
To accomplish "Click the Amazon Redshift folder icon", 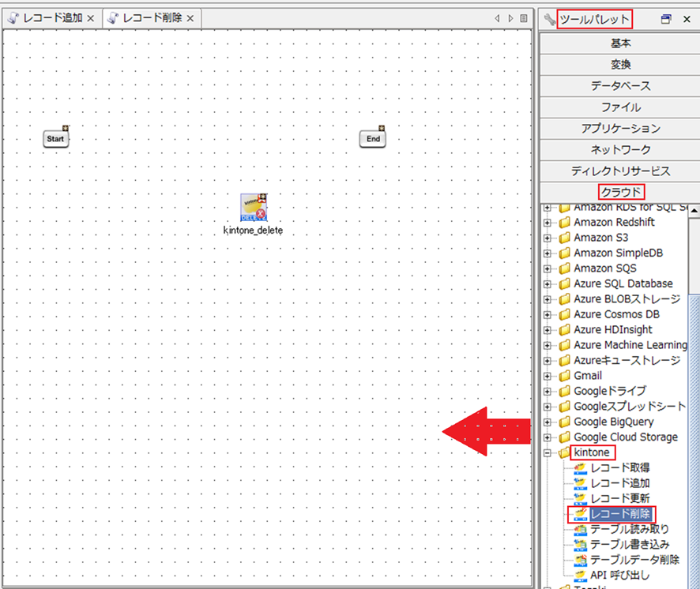I will 565,222.
